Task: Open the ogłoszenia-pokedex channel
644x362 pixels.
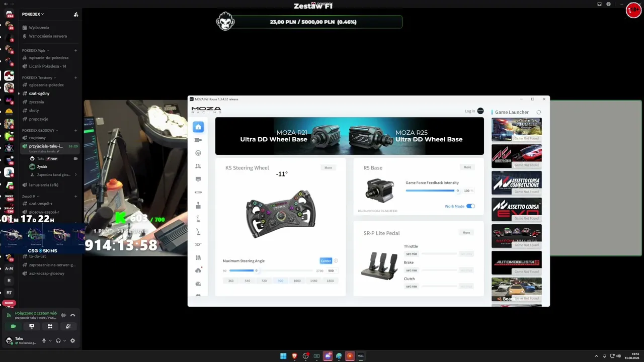Action: [x=46, y=85]
